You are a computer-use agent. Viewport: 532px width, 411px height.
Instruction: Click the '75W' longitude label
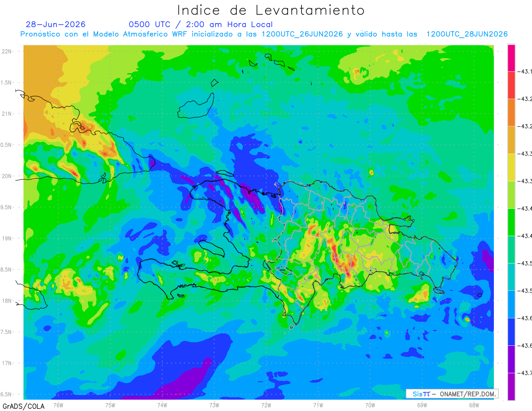[110, 405]
